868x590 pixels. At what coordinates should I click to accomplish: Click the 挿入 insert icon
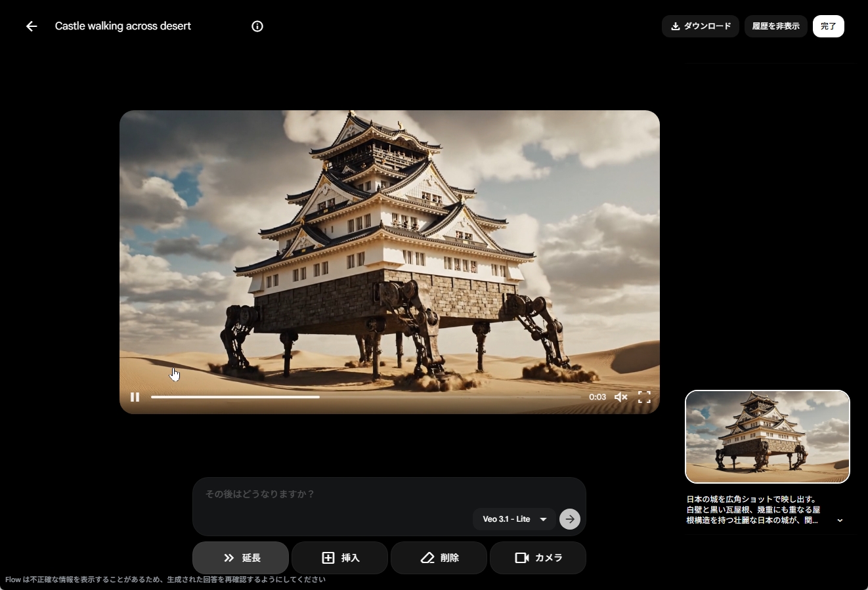[329, 558]
